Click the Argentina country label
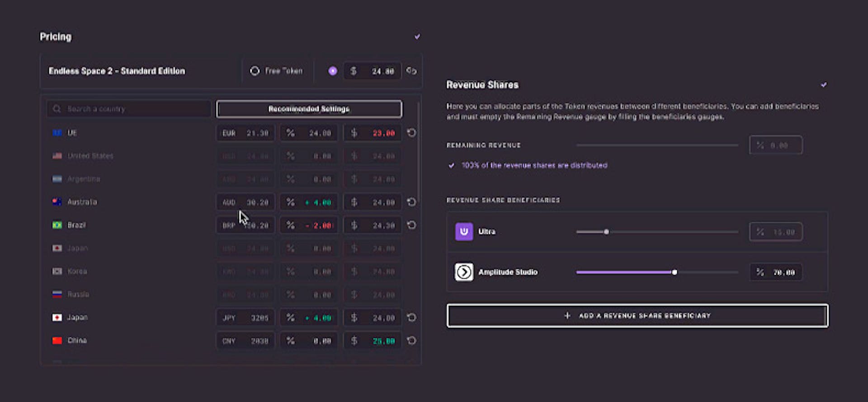The height and width of the screenshot is (402, 868). point(84,179)
